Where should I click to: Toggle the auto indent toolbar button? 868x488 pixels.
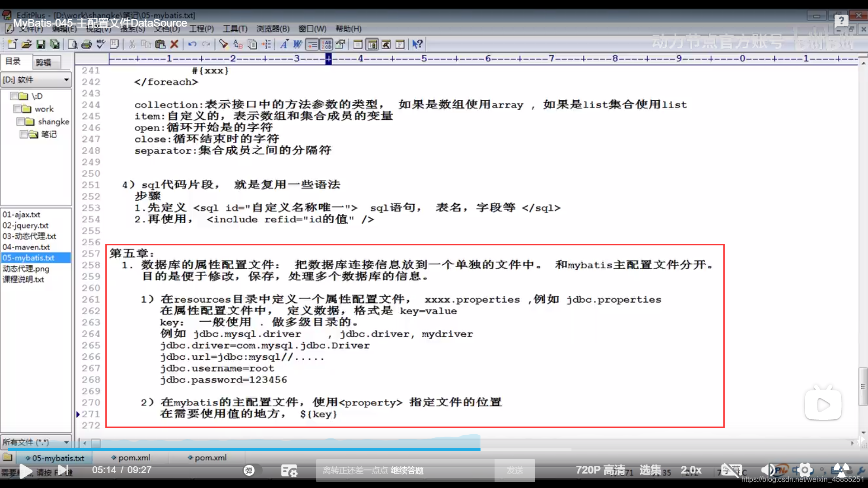[x=312, y=44]
